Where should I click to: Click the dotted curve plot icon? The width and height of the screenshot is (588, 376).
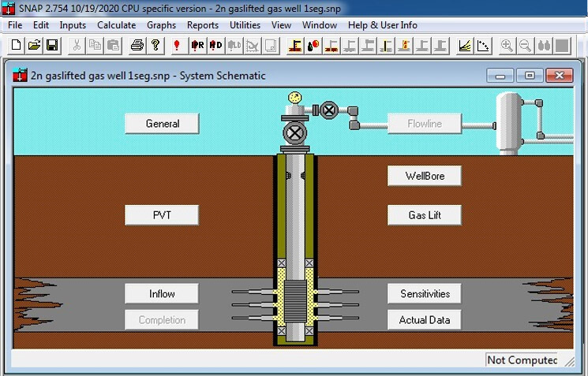tap(483, 46)
